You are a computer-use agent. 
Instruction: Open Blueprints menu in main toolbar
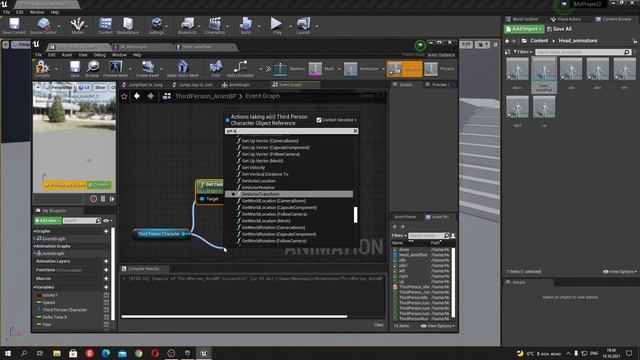point(187,26)
